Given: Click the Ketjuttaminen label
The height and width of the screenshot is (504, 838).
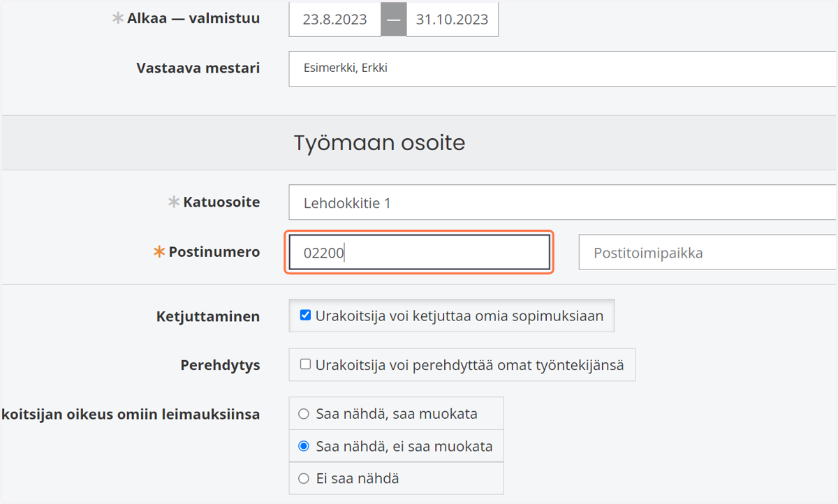Looking at the screenshot, I should (208, 316).
